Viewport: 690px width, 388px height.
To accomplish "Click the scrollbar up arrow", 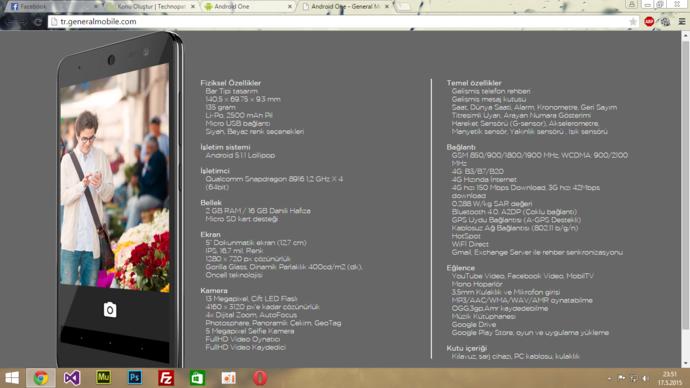I will point(685,35).
